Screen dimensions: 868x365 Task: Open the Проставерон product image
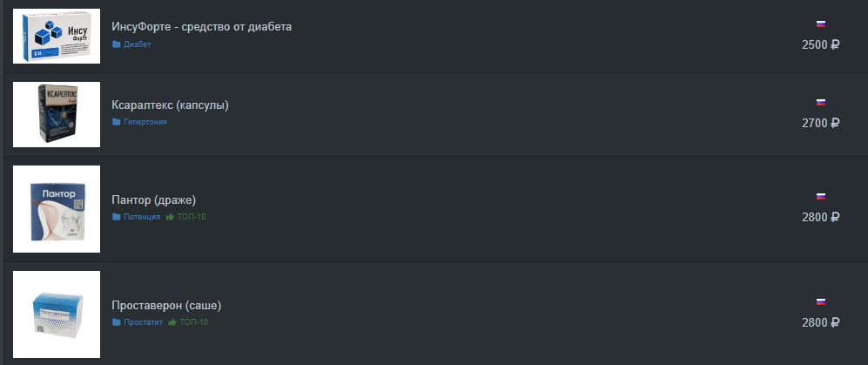click(x=57, y=314)
